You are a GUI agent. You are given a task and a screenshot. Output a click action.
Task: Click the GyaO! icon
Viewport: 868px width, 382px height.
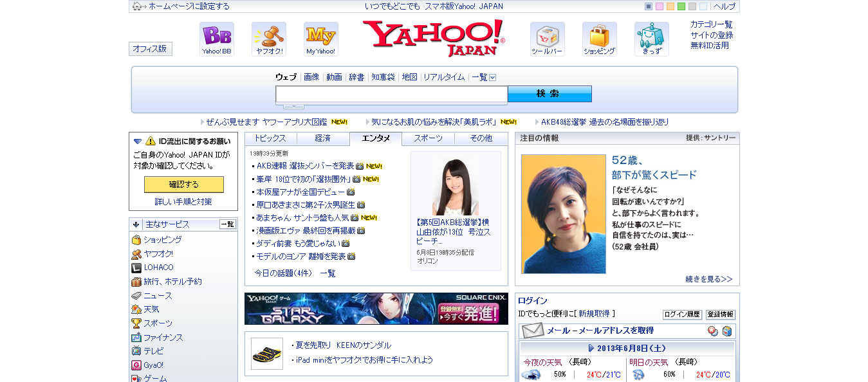(136, 365)
